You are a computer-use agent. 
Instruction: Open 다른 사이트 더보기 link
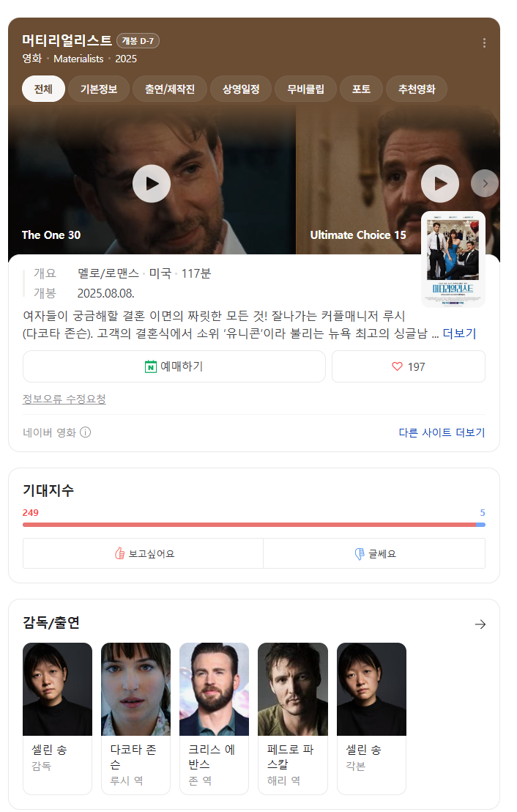442,432
